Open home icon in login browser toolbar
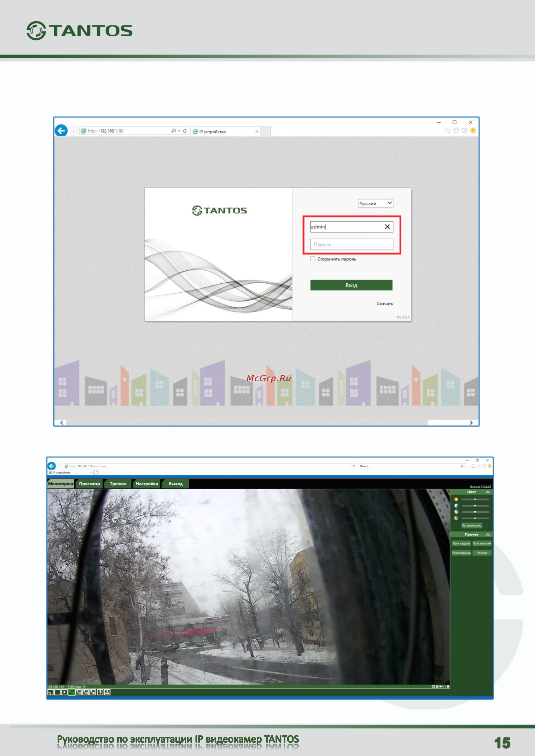This screenshot has width=535, height=756. pos(447,131)
